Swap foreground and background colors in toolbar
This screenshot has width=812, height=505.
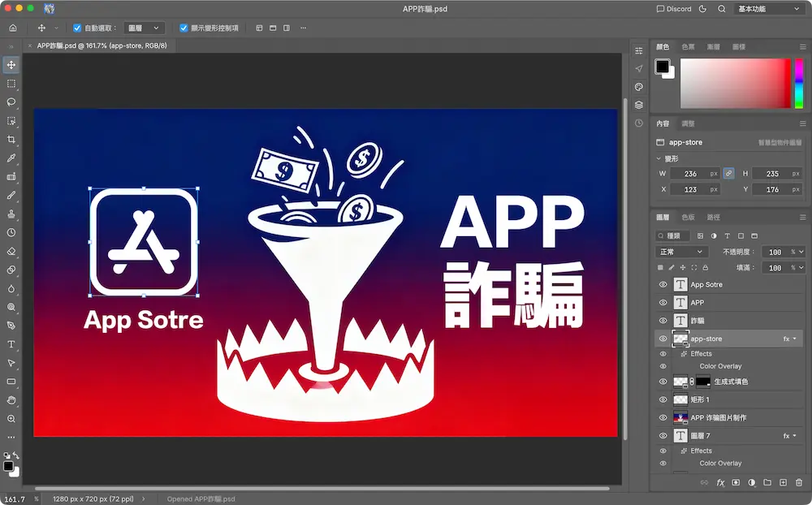coord(16,455)
